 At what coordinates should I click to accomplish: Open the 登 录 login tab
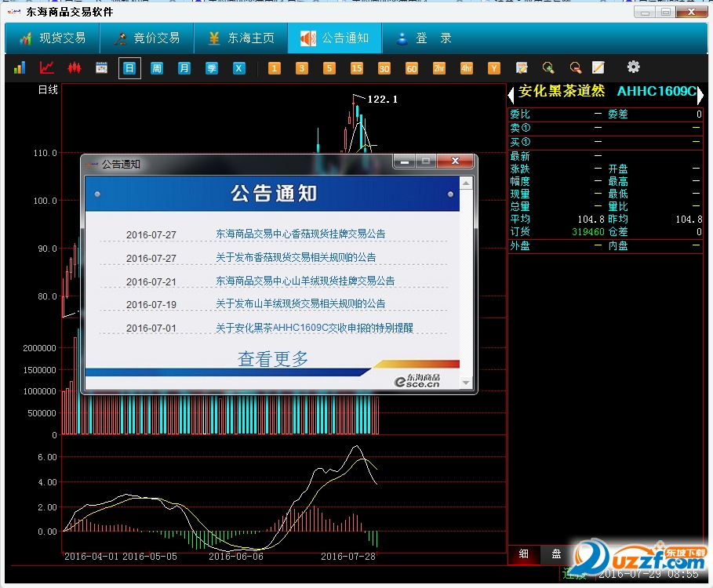pos(424,38)
